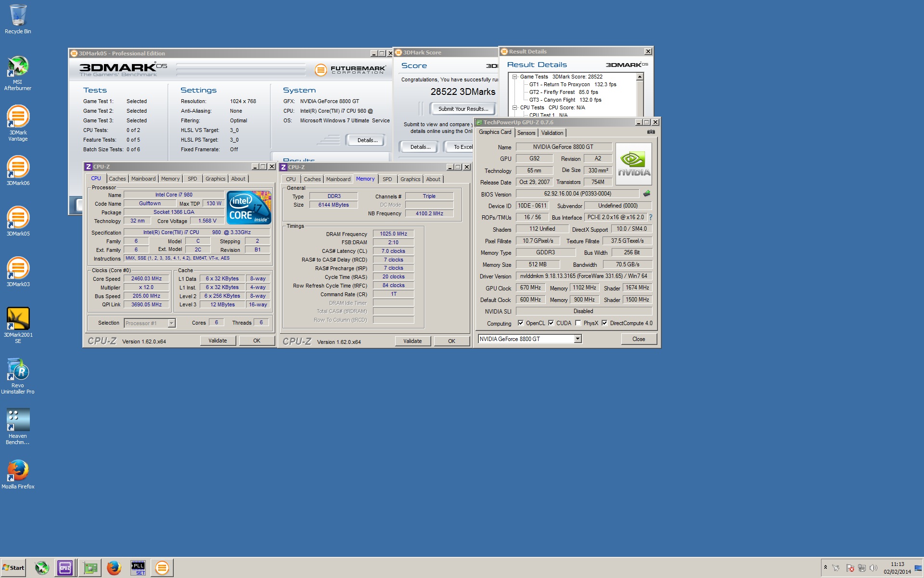
Task: Open 3DMark2001 SE desktop shortcut
Action: pyautogui.click(x=18, y=326)
